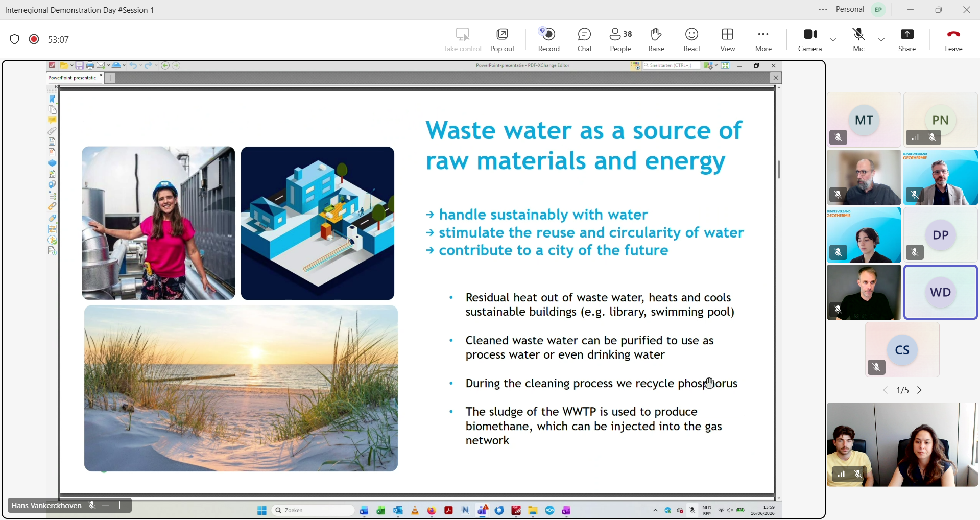Show the People participant list
980x520 pixels.
click(x=620, y=40)
